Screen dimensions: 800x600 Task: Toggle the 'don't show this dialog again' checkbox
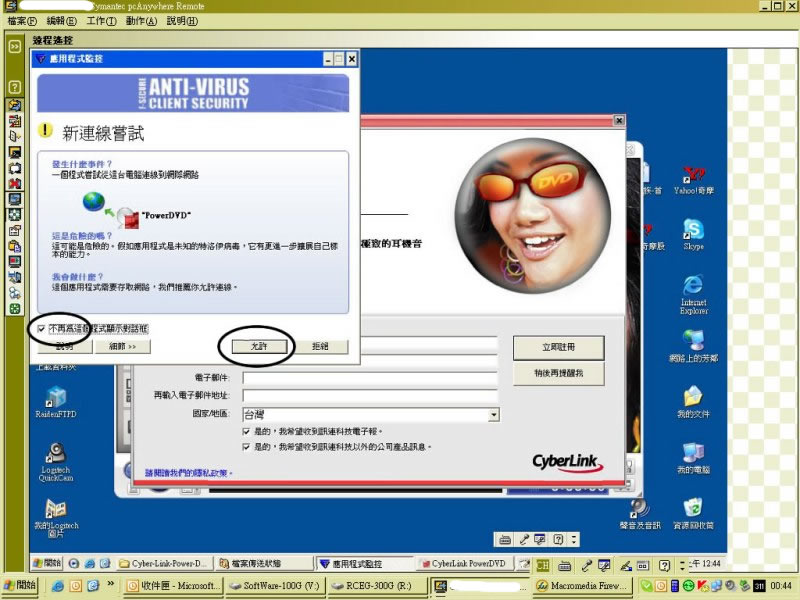(x=41, y=329)
